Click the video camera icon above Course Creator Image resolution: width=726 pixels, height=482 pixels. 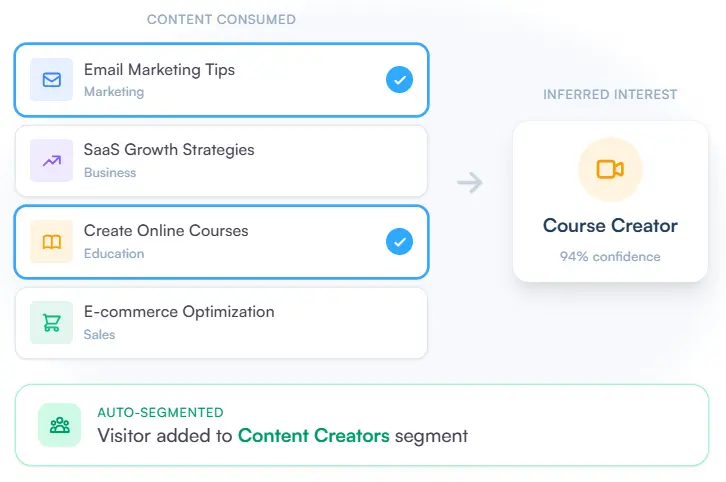tap(610, 169)
